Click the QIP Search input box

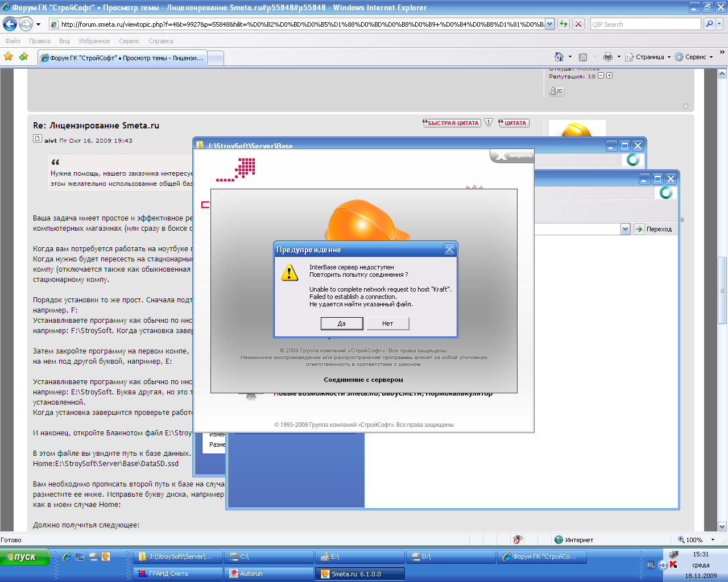click(646, 24)
